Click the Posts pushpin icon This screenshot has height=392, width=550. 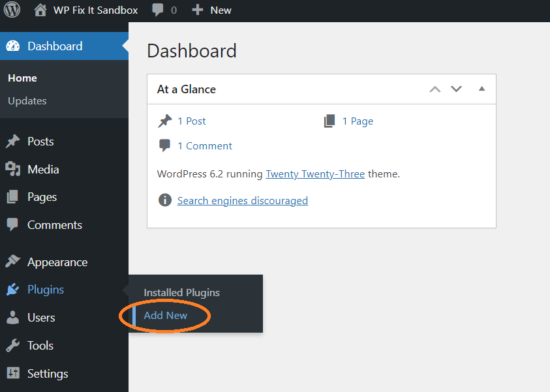tap(14, 141)
